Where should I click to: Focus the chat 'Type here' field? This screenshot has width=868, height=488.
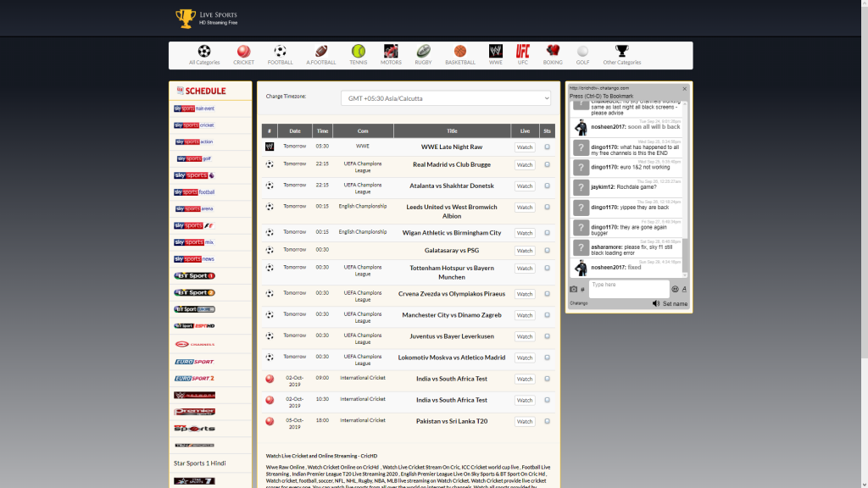click(628, 289)
